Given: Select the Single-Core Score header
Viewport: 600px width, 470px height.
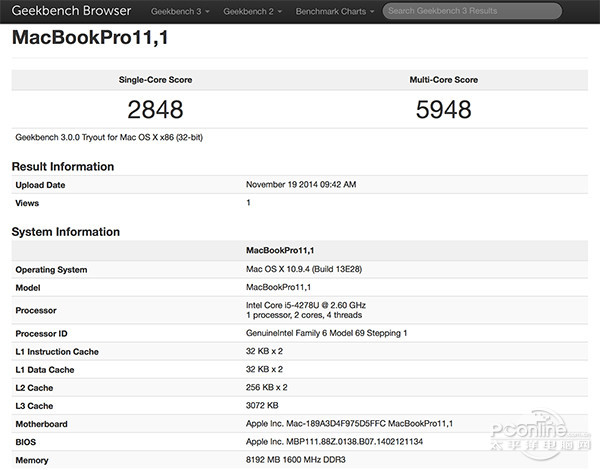Looking at the screenshot, I should (155, 80).
